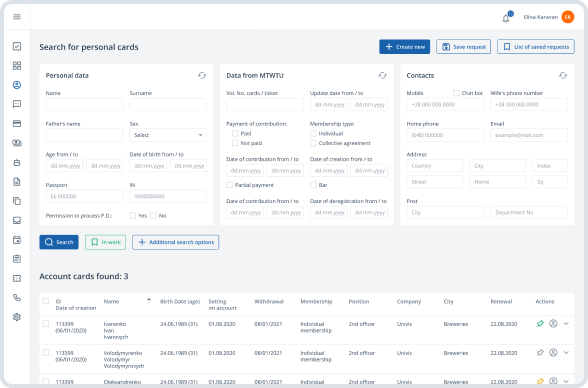Open the briefcase sidebar icon

[17, 162]
